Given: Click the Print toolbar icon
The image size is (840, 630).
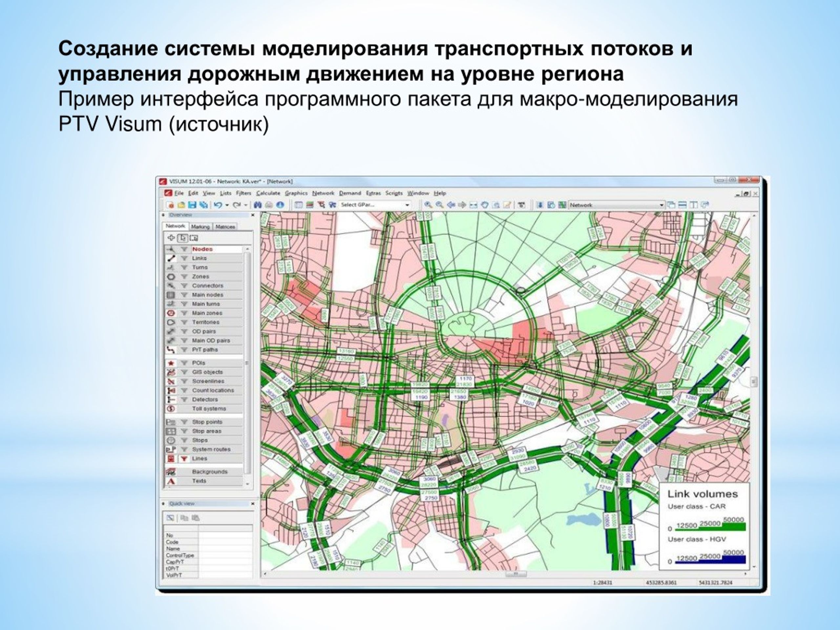Looking at the screenshot, I should click(x=269, y=205).
